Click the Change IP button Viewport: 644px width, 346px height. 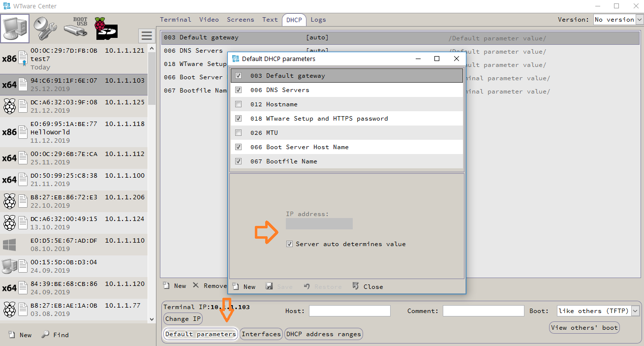click(183, 319)
